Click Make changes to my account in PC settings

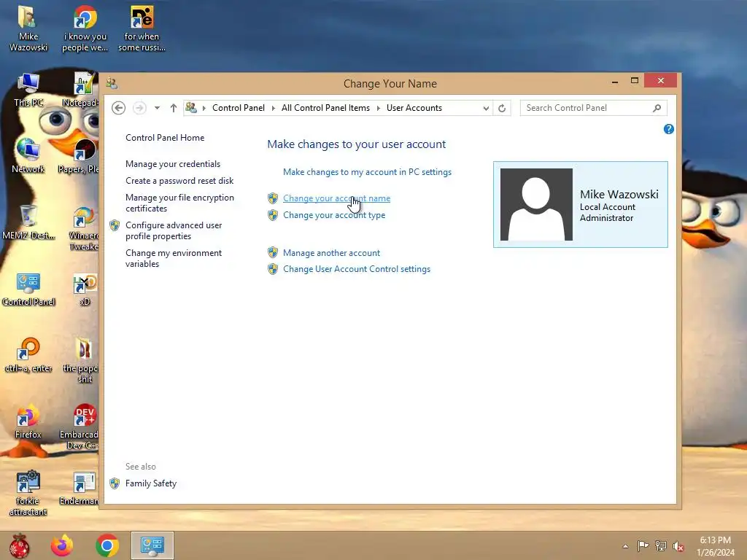tap(368, 172)
